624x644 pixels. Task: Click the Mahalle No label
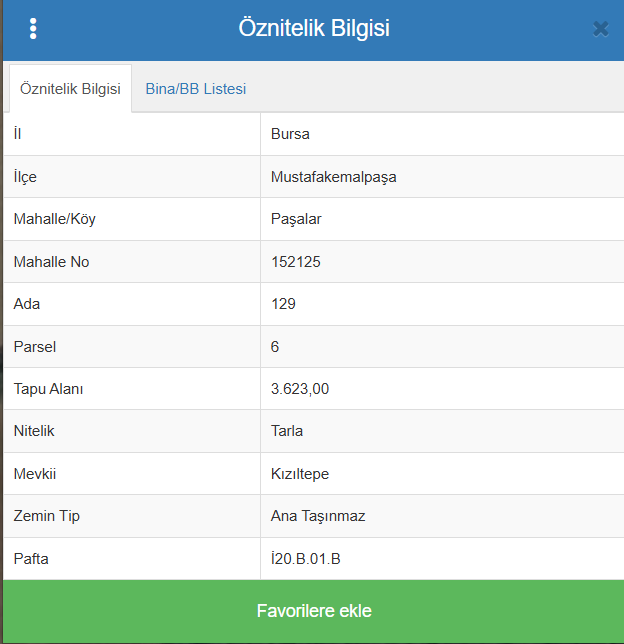click(x=51, y=262)
